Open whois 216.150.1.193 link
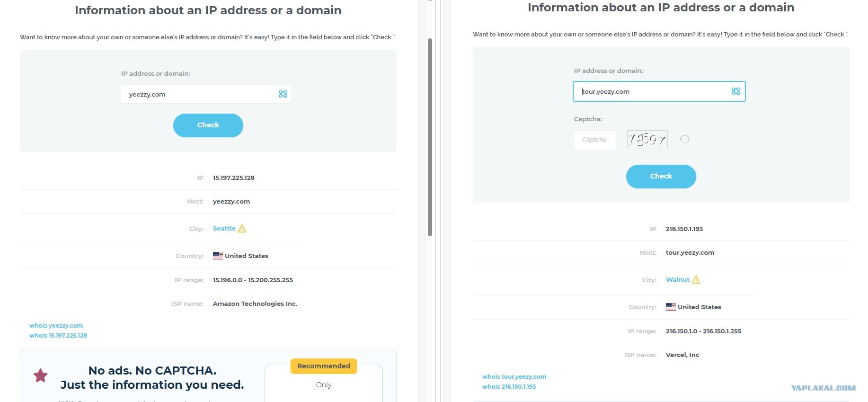The image size is (868, 402). (509, 387)
